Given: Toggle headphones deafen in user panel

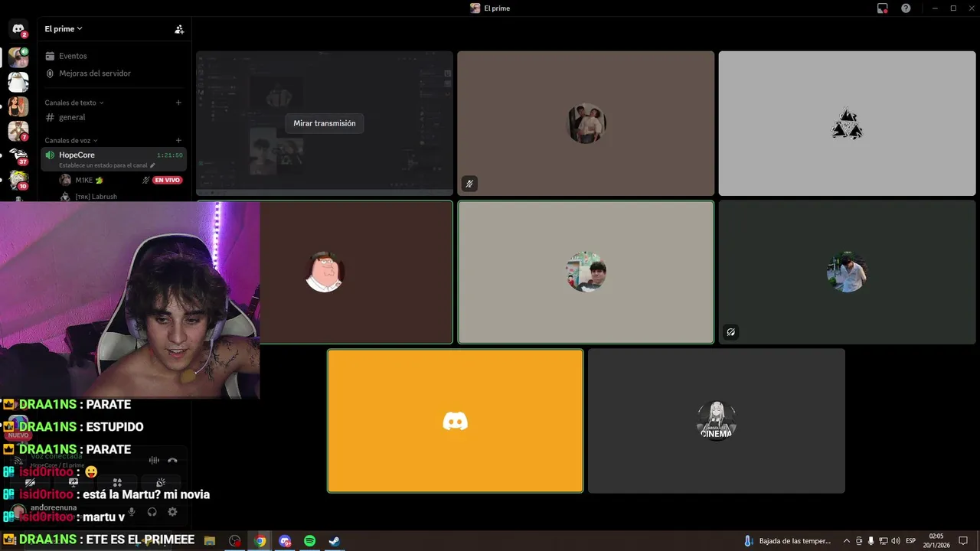Looking at the screenshot, I should (x=152, y=511).
